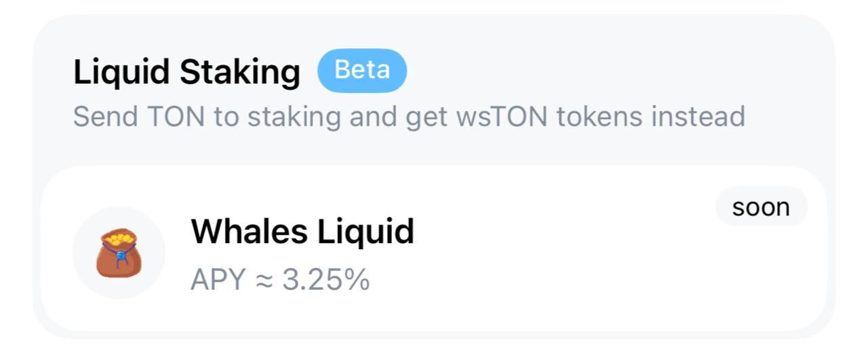Image resolution: width=868 pixels, height=357 pixels.
Task: Click the blue clasp on the money bag
Action: click(120, 255)
